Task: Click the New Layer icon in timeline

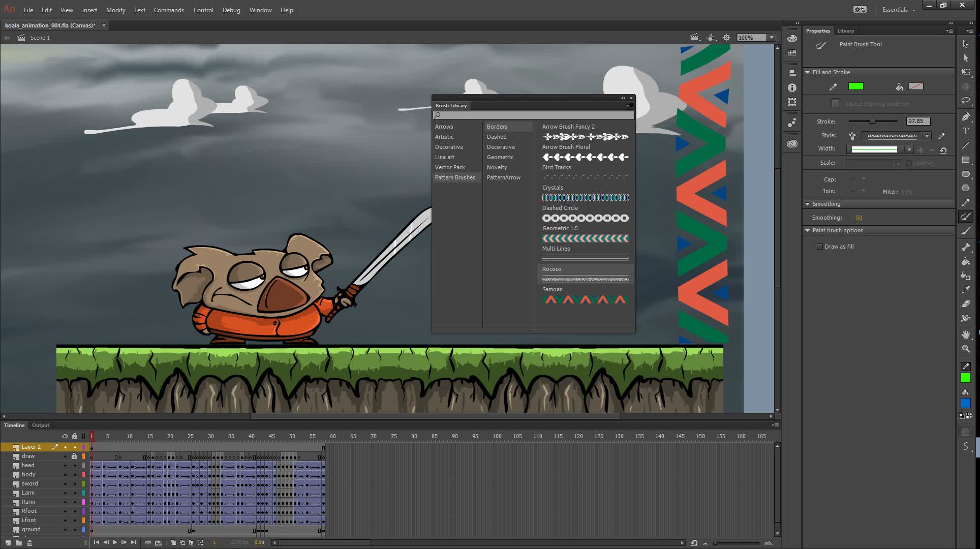Action: pyautogui.click(x=8, y=543)
